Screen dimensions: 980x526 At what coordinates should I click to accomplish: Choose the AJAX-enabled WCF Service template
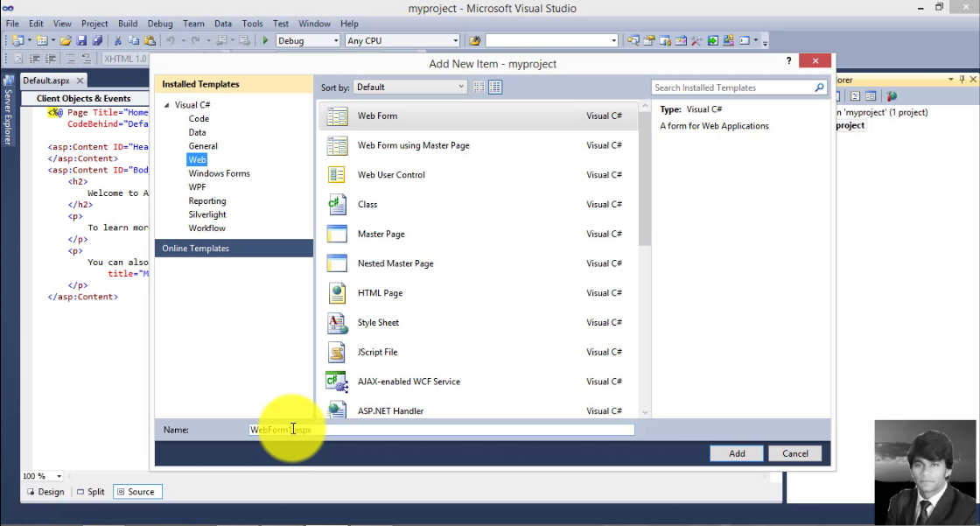(479, 382)
